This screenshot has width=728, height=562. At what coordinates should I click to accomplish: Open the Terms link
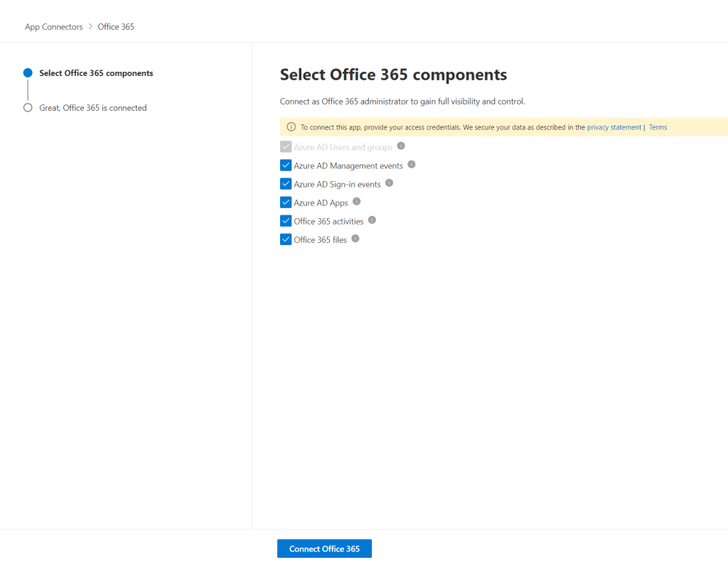click(658, 128)
